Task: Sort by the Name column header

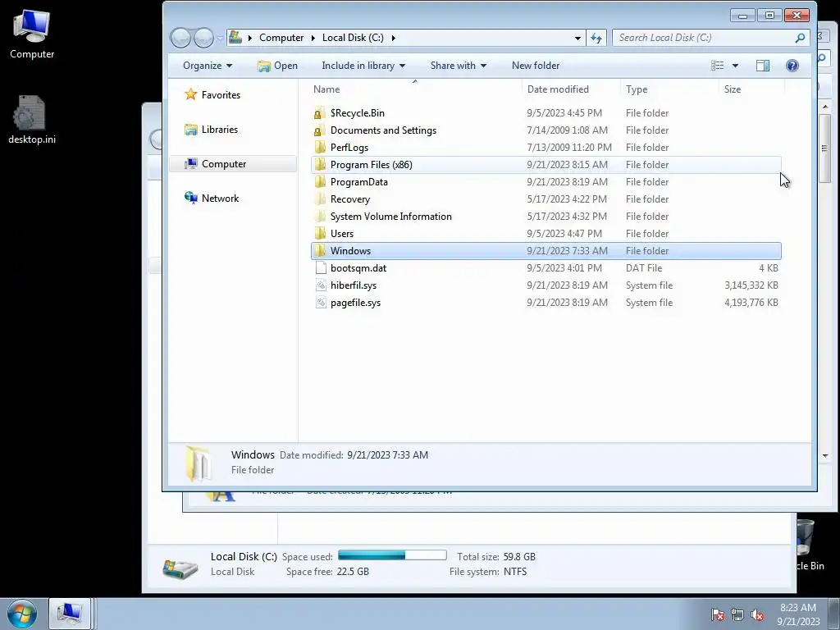Action: pos(416,89)
